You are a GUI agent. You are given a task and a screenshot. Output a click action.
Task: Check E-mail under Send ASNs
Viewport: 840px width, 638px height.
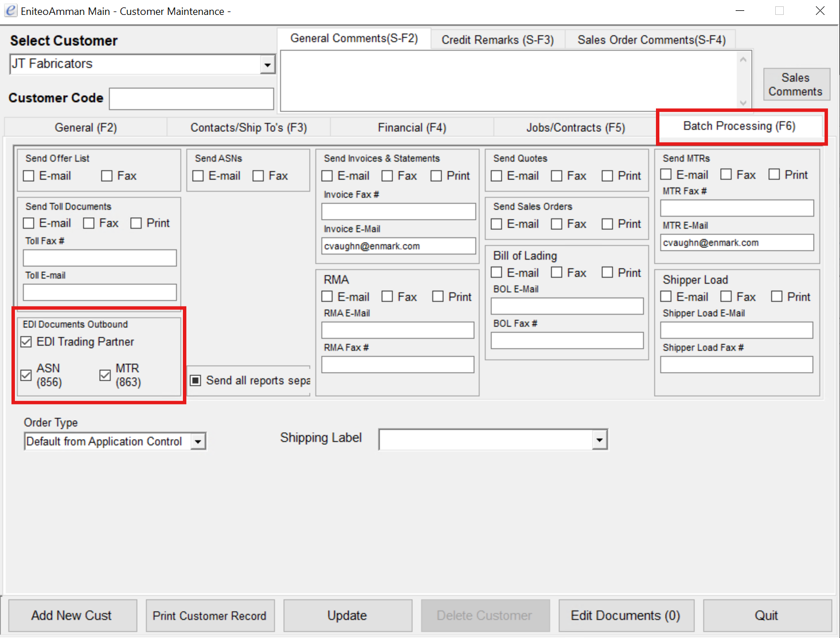[198, 176]
